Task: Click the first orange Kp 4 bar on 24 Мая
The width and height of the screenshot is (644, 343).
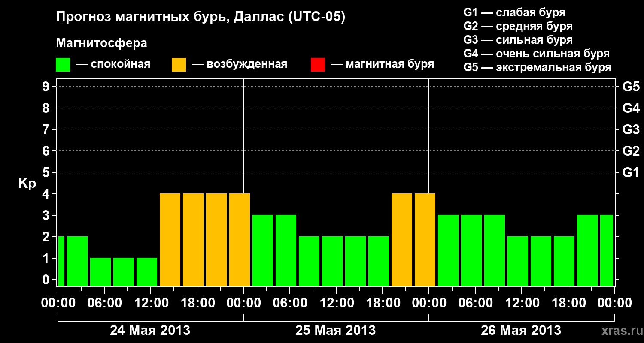Action: click(x=170, y=240)
